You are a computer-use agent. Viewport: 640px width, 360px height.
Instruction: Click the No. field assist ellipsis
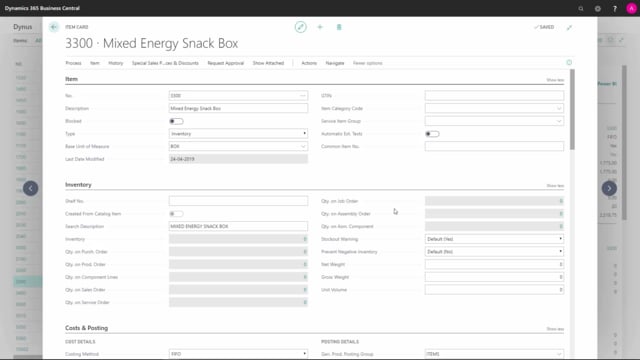point(302,96)
